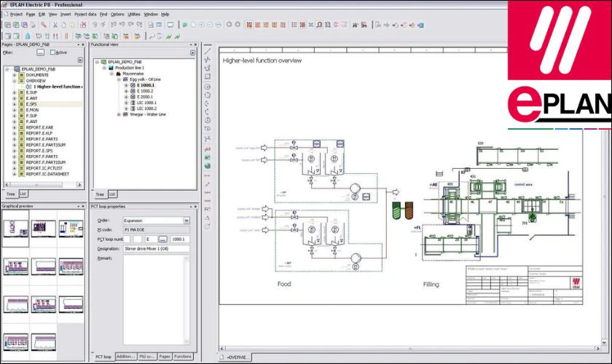The image size is (612, 364).
Task: Select 1 Higher-level function page in tree
Action: click(58, 87)
